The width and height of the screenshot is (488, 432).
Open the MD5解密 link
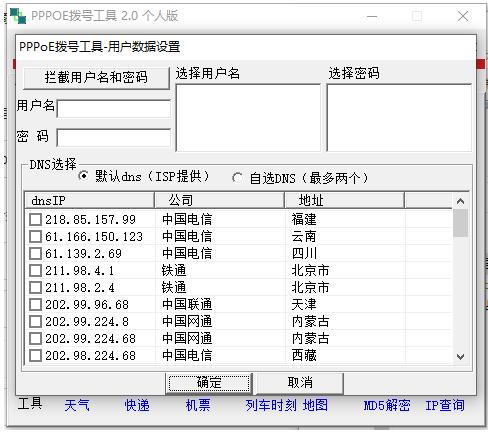tap(387, 405)
